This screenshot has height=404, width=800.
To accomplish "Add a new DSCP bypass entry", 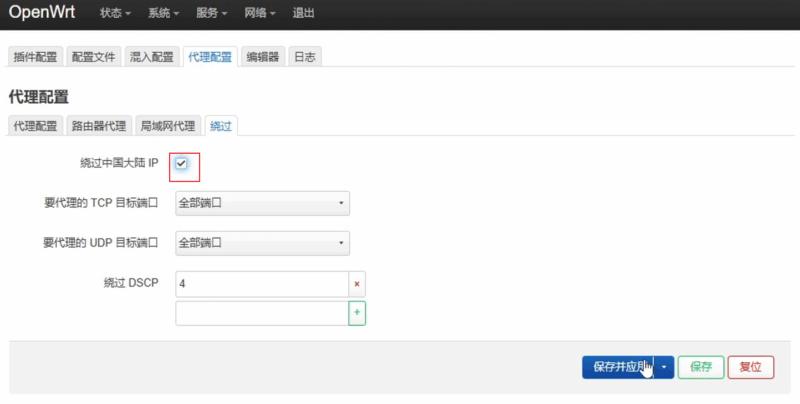I will (x=358, y=313).
